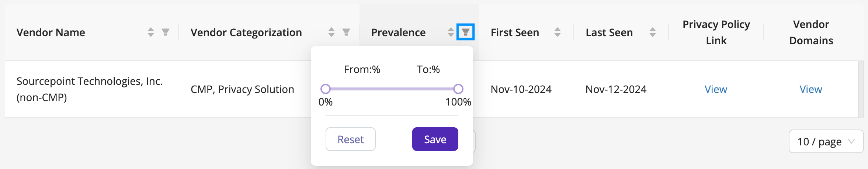This screenshot has height=169, width=868.
Task: Sort by Prevalence column
Action: 451,32
